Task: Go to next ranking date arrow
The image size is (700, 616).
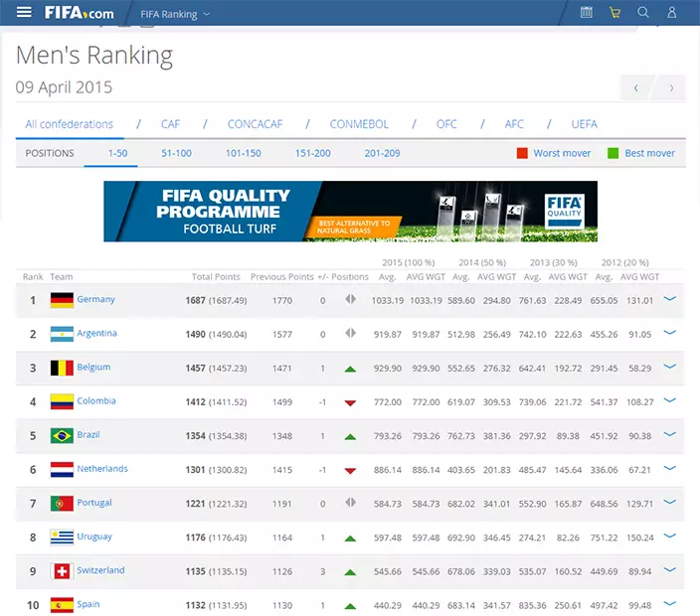Action: tap(671, 88)
